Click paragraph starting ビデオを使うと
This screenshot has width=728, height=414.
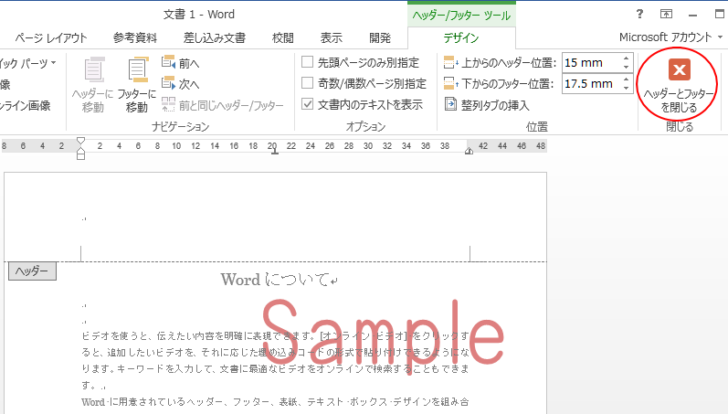(x=276, y=361)
